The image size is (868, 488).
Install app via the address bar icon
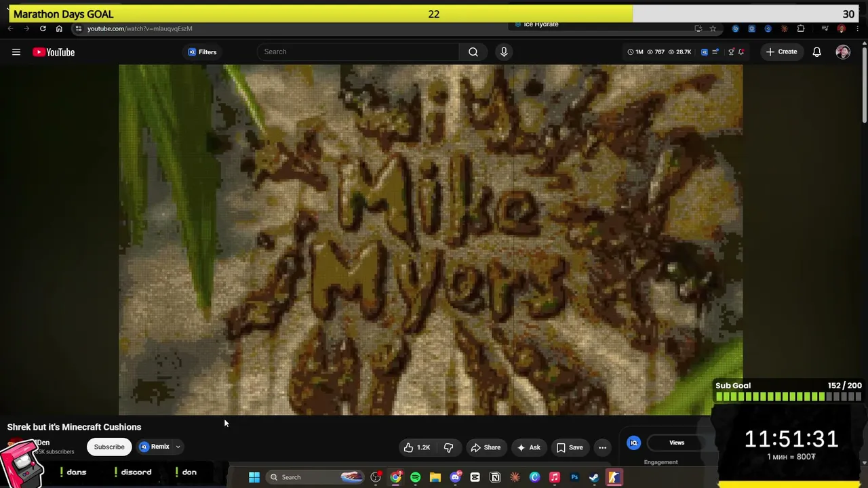[x=698, y=28]
